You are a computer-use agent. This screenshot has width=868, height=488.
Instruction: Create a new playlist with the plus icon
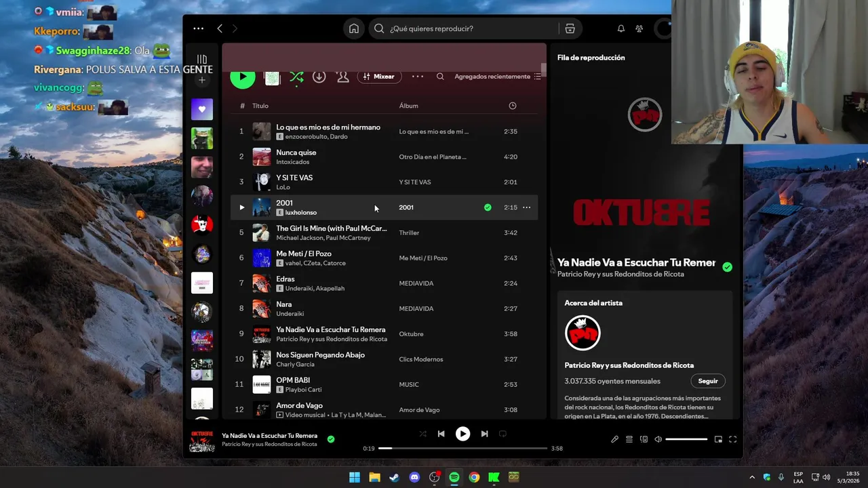click(201, 80)
